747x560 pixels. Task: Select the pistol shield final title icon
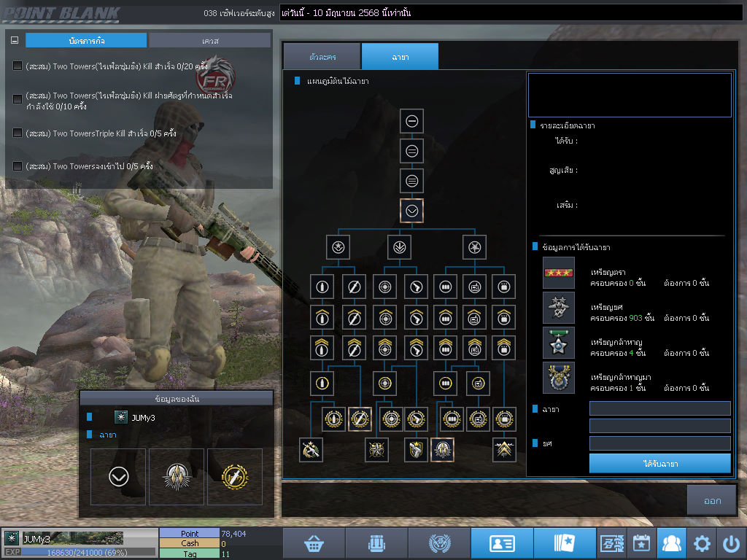coord(416,449)
